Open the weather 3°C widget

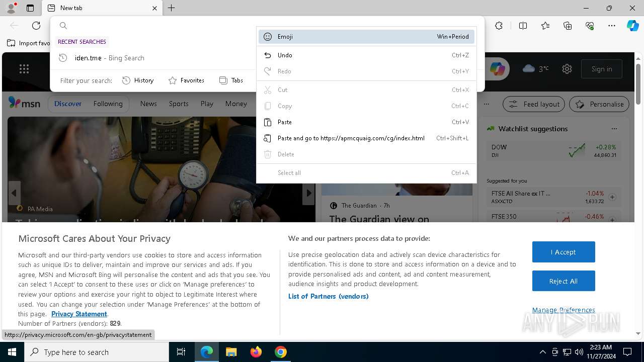[536, 69]
